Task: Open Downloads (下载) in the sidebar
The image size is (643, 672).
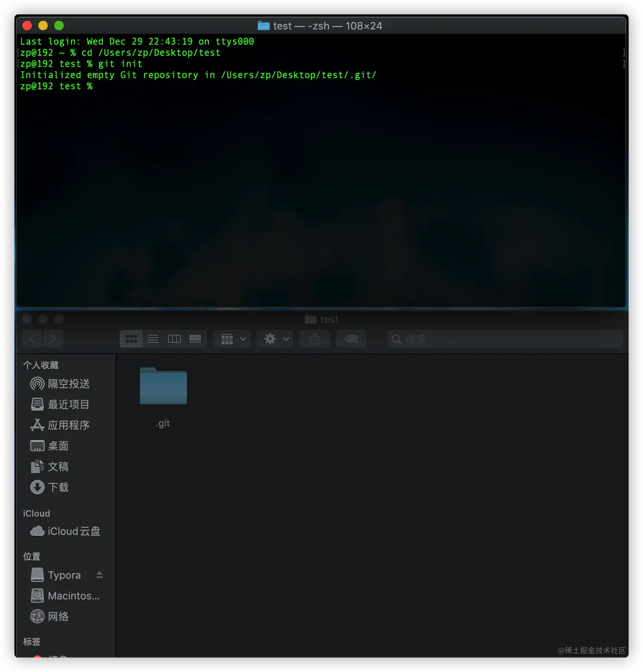Action: click(50, 487)
